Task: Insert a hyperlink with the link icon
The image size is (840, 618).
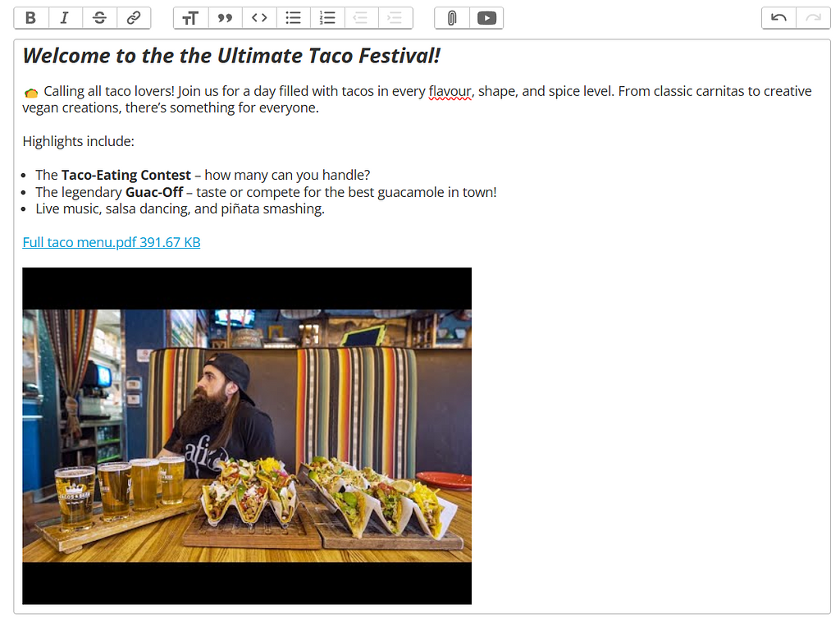Action: [x=134, y=18]
